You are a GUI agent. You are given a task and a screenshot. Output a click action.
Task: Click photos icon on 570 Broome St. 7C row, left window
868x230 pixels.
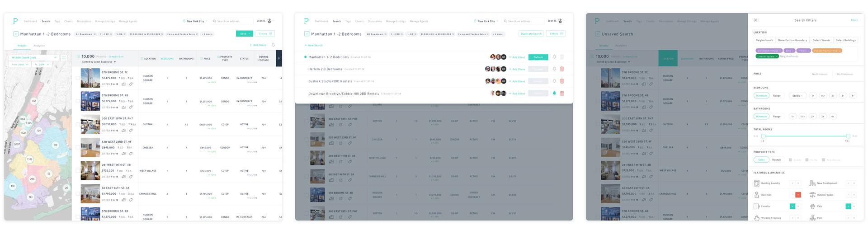click(x=124, y=84)
